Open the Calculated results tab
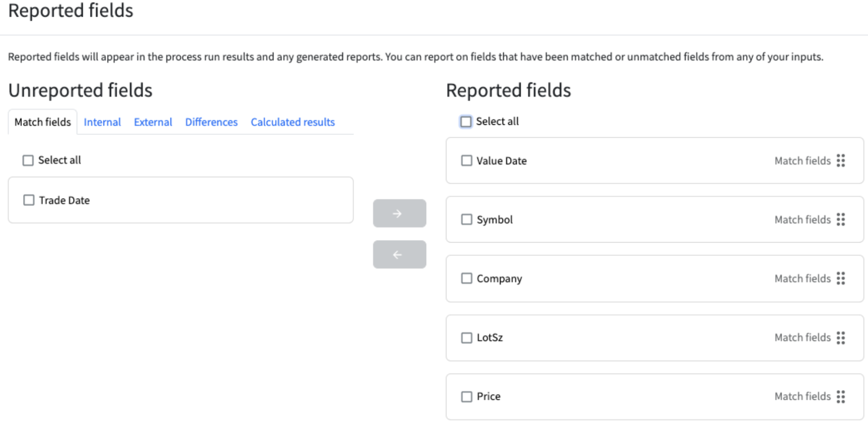Image resolution: width=868 pixels, height=426 pixels. (x=292, y=122)
